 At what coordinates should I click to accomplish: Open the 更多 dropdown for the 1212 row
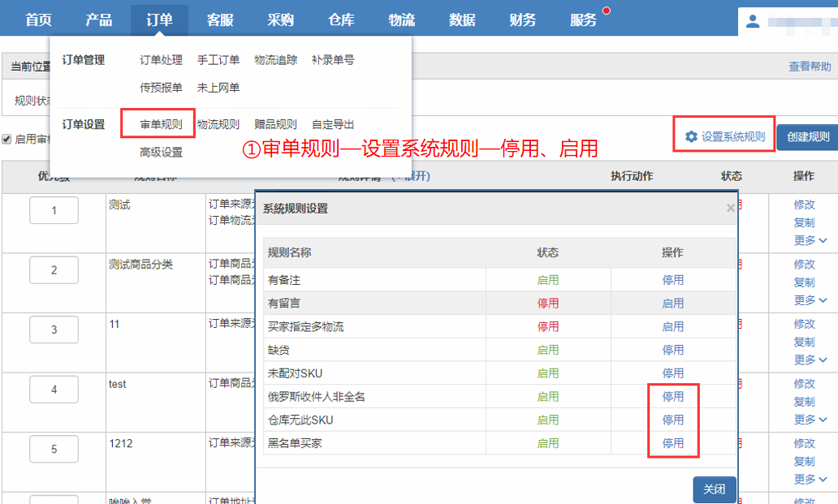pyautogui.click(x=810, y=479)
